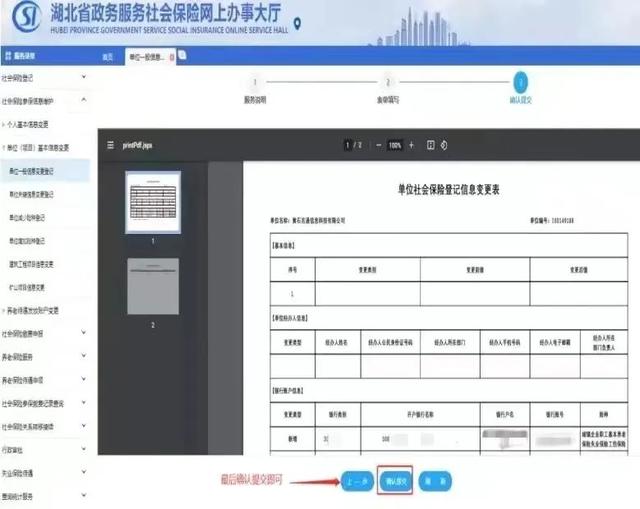640x509 pixels.
Task: Click the 确认提交 submit button
Action: 395,481
